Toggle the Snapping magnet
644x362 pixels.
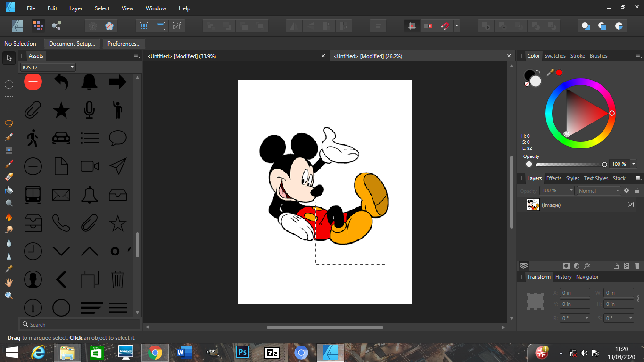tap(445, 26)
